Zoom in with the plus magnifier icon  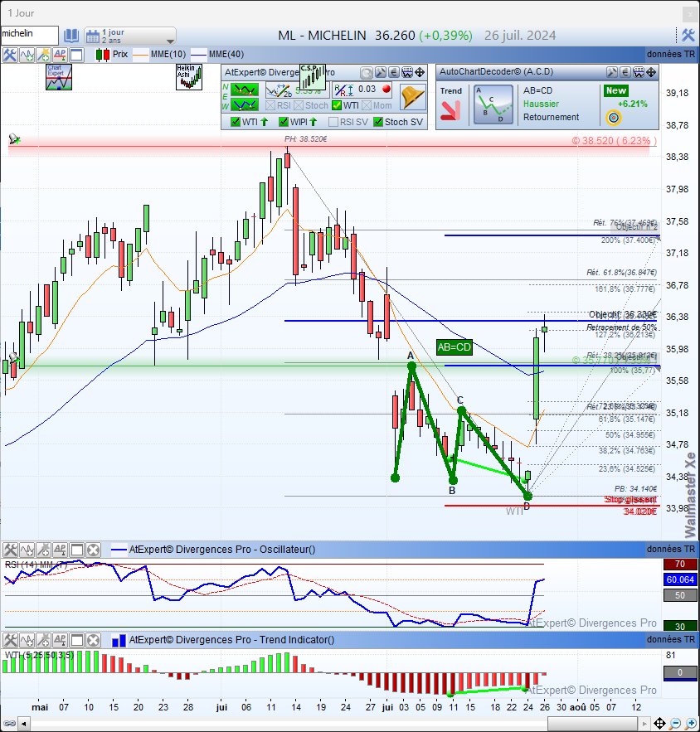click(x=691, y=724)
